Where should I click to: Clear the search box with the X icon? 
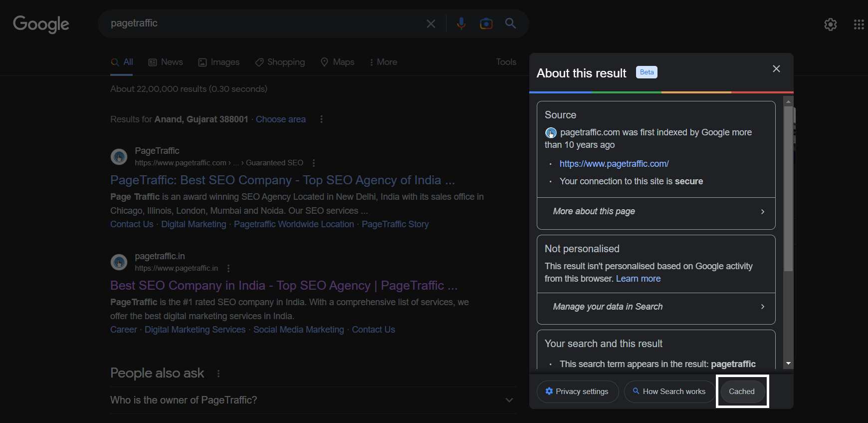[431, 23]
